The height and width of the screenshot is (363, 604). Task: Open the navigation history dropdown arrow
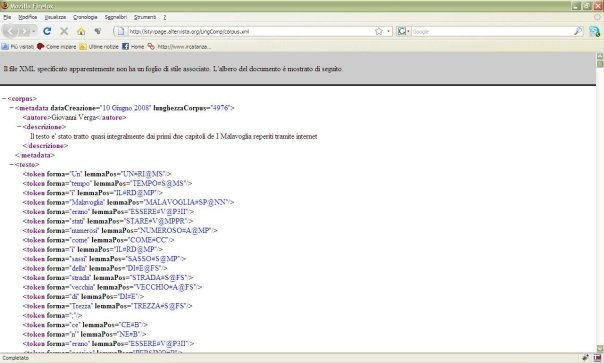pyautogui.click(x=34, y=31)
